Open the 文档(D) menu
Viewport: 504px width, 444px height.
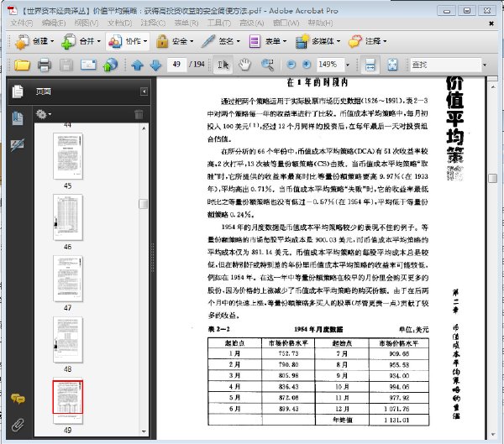(x=119, y=23)
